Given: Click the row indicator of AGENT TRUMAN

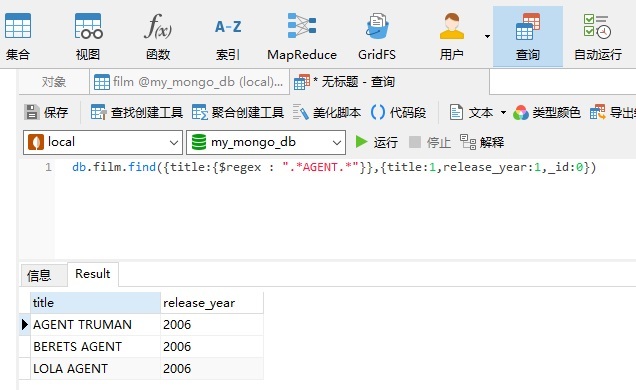Looking at the screenshot, I should point(25,325).
